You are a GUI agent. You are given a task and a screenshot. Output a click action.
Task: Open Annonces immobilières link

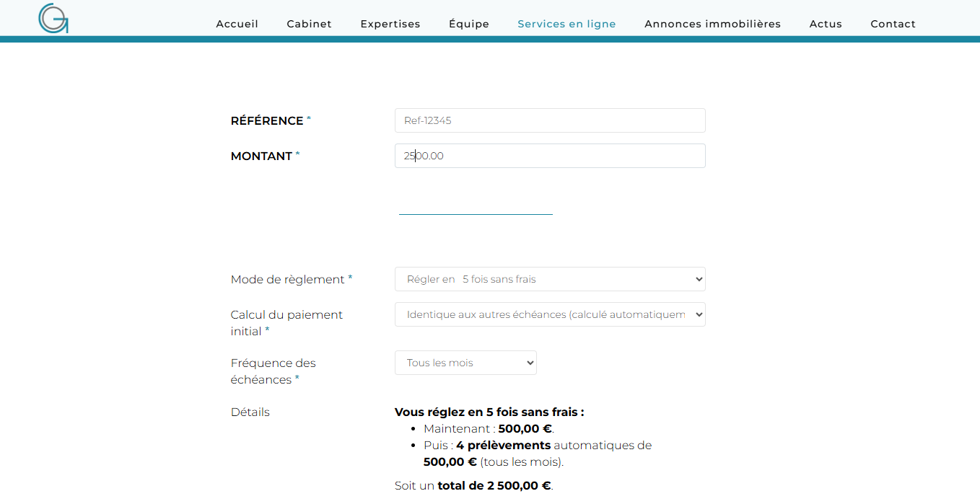[x=712, y=24]
